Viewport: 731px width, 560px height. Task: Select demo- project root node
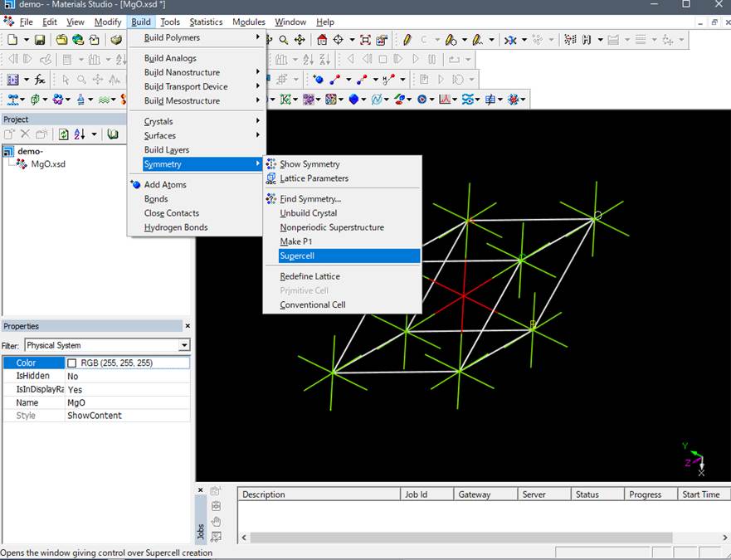point(31,151)
